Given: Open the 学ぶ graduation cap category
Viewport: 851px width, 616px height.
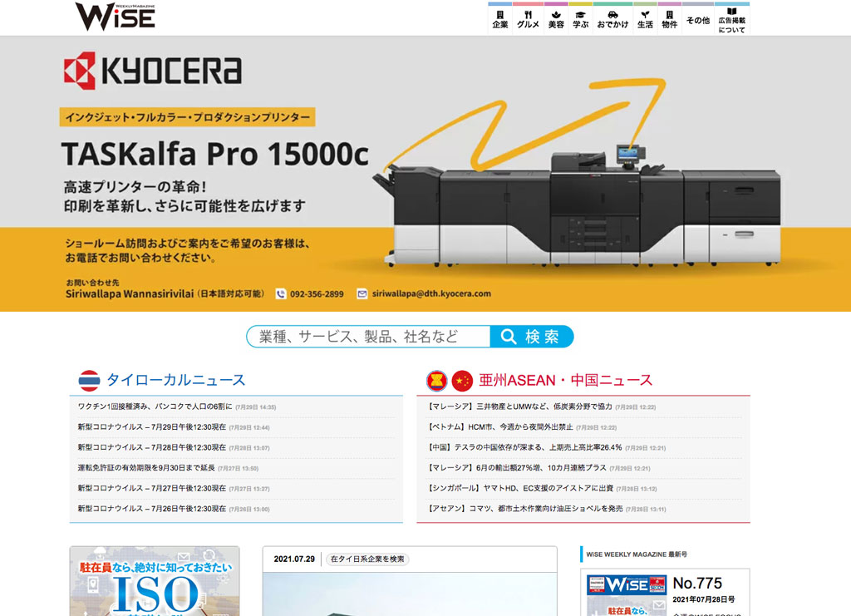Looking at the screenshot, I should (x=580, y=20).
